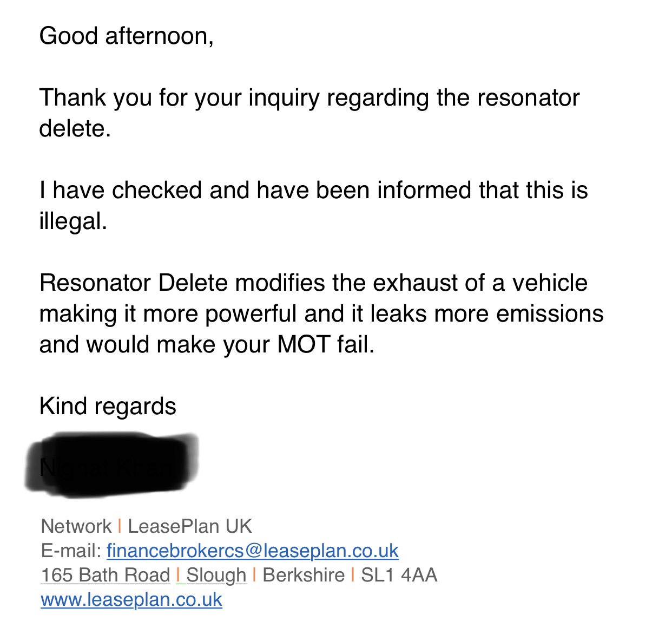Click the "E-mail:" label in the signature
This screenshot has height=621, width=672.
pos(71,551)
